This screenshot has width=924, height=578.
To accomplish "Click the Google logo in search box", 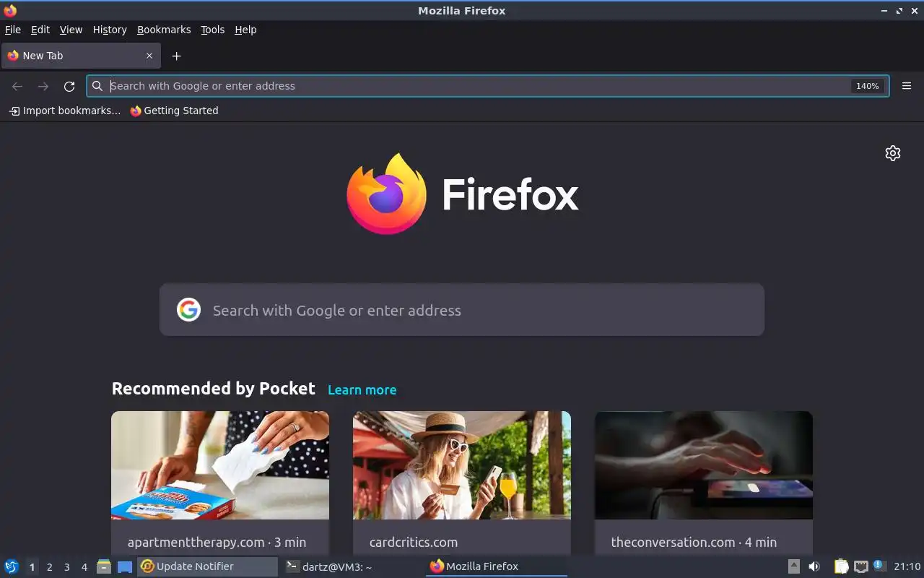I will pos(188,310).
